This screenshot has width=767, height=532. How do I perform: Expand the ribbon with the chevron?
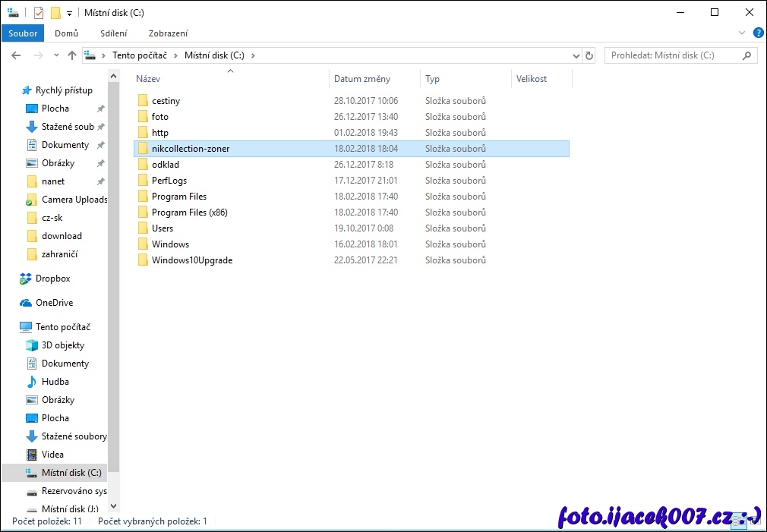(743, 33)
